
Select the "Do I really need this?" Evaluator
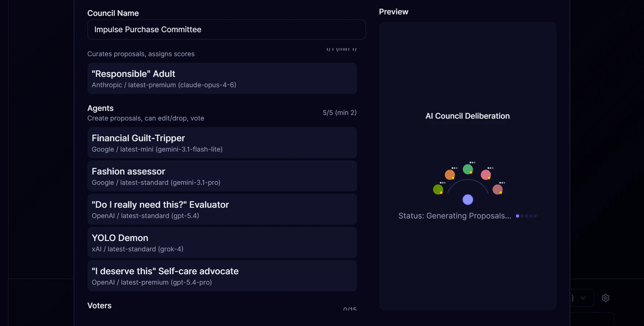[x=222, y=209]
